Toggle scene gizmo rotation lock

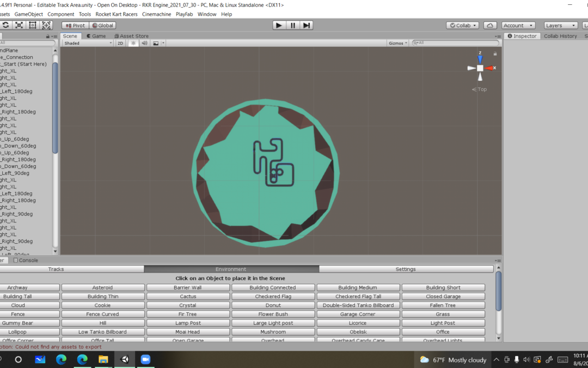coord(495,53)
